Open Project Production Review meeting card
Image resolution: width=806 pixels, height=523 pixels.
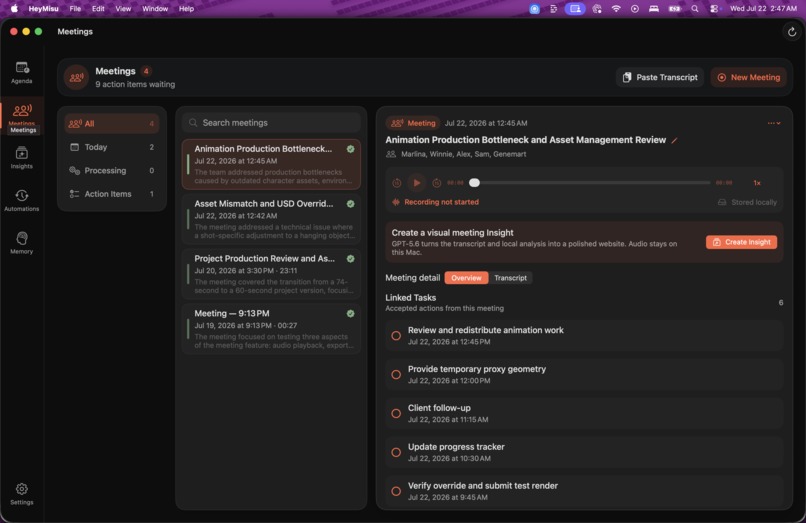(271, 274)
